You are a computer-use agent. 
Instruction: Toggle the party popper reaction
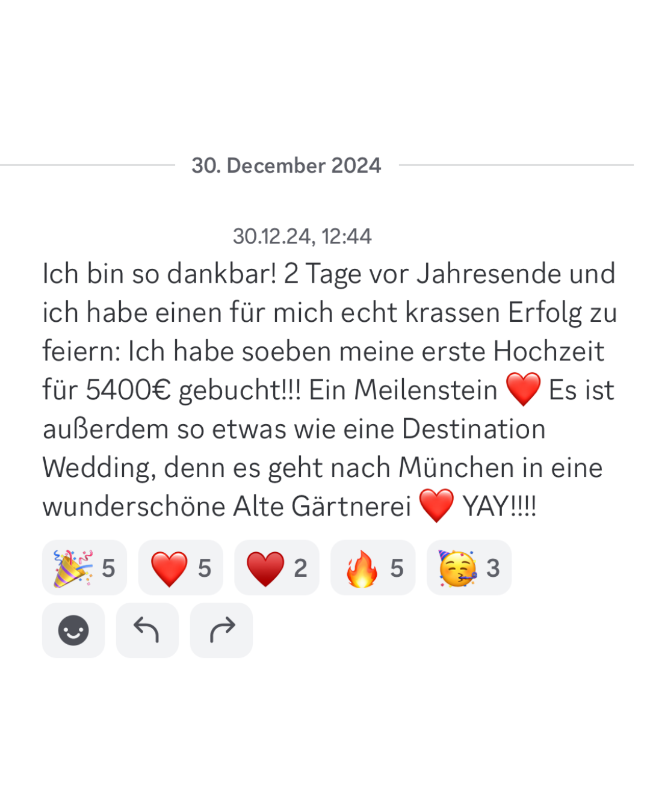coord(84,567)
